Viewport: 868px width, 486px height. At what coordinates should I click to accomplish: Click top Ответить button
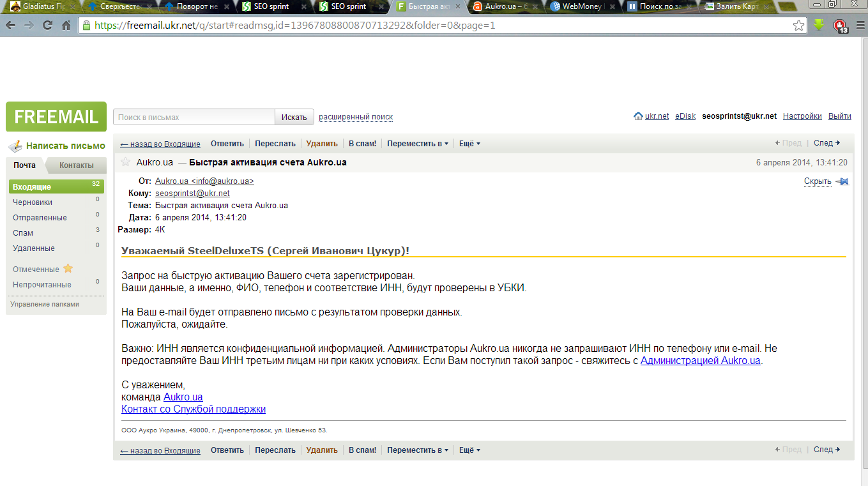227,144
